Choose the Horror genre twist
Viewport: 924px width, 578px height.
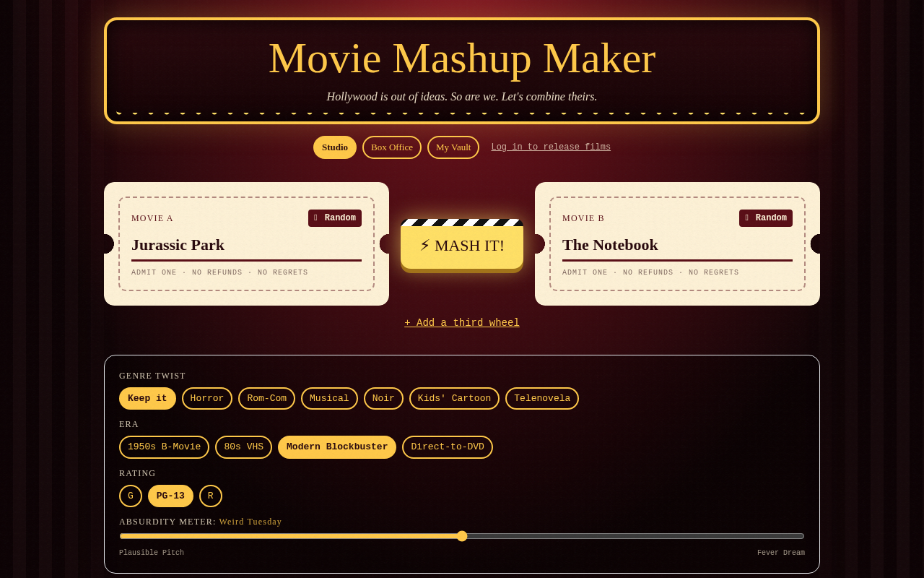coord(207,398)
